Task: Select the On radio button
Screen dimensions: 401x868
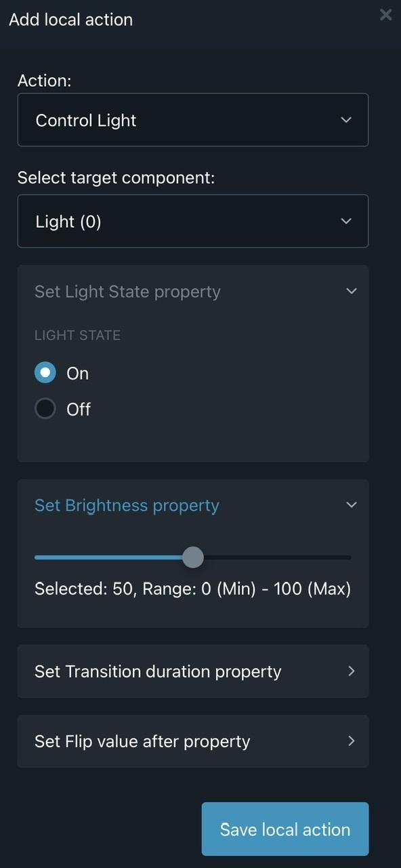Action: 45,372
